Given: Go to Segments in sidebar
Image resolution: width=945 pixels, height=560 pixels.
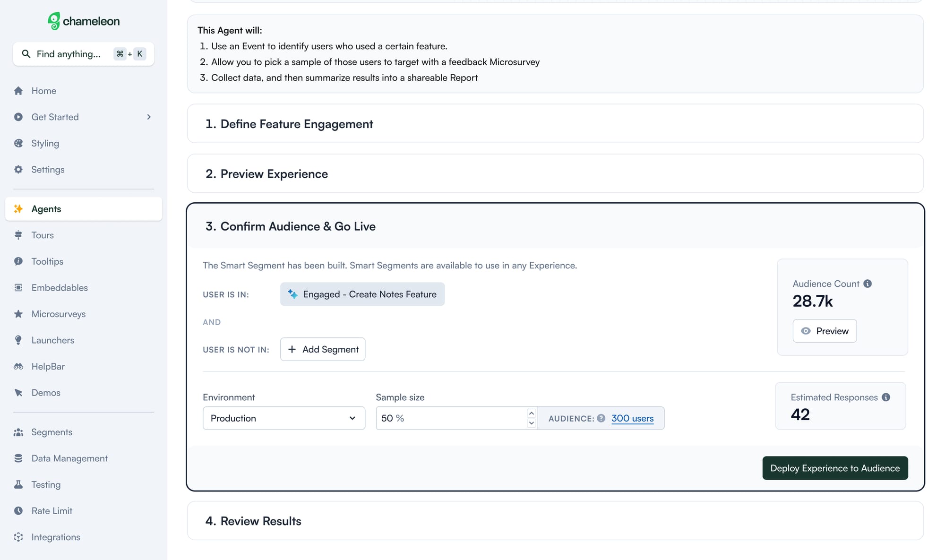Looking at the screenshot, I should (x=52, y=432).
